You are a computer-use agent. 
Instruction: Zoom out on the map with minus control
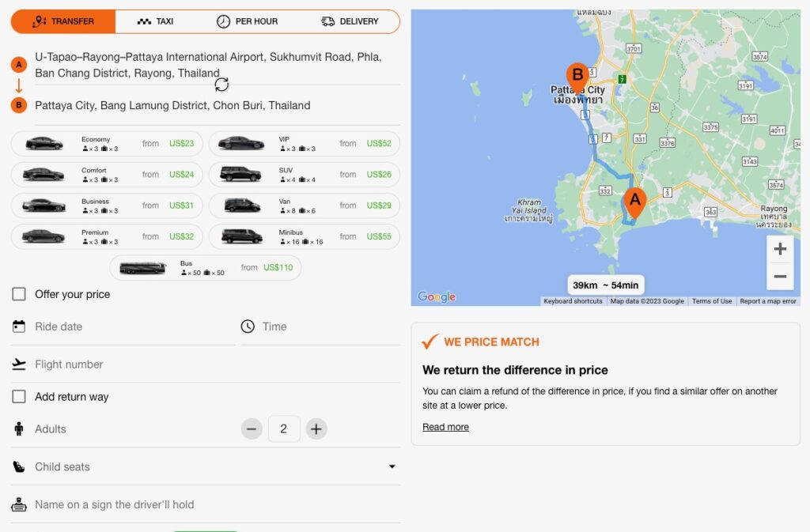click(780, 276)
